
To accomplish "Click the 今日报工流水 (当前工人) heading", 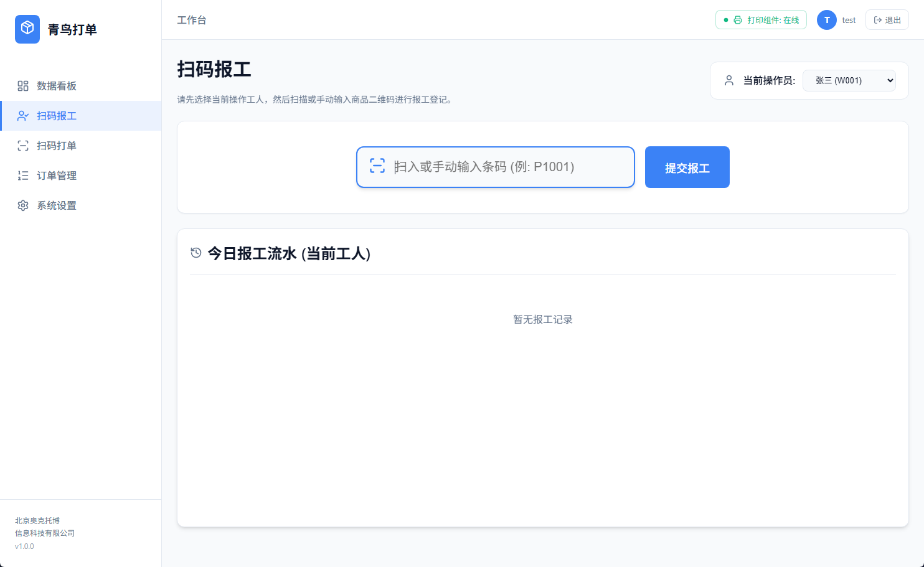I will point(289,253).
